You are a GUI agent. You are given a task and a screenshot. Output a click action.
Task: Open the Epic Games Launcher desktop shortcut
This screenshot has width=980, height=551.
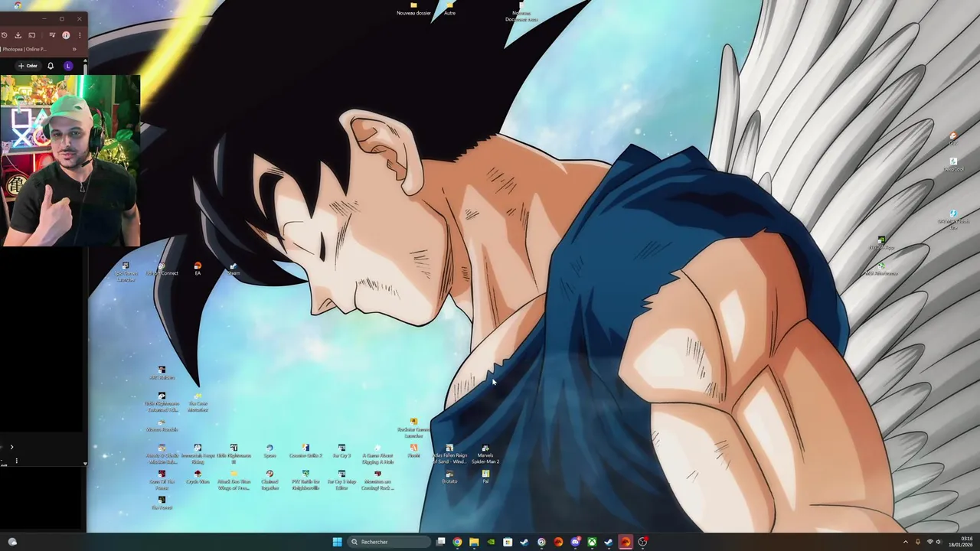point(126,272)
